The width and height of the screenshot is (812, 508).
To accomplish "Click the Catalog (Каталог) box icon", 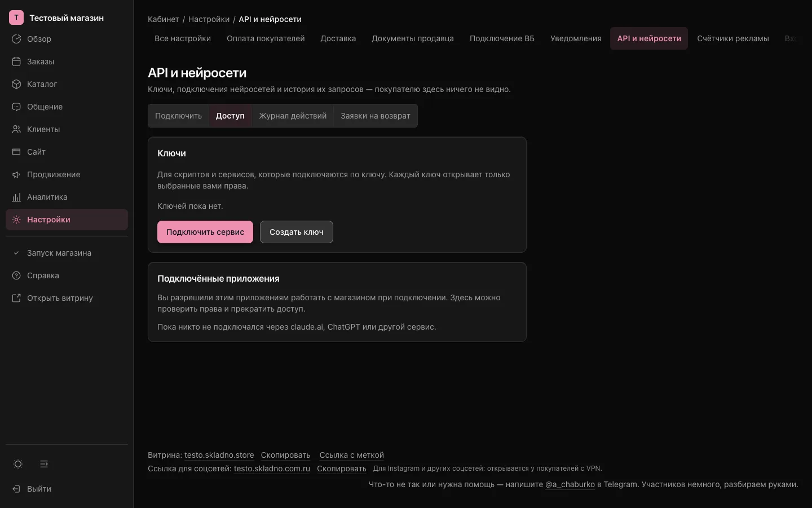I will click(16, 84).
